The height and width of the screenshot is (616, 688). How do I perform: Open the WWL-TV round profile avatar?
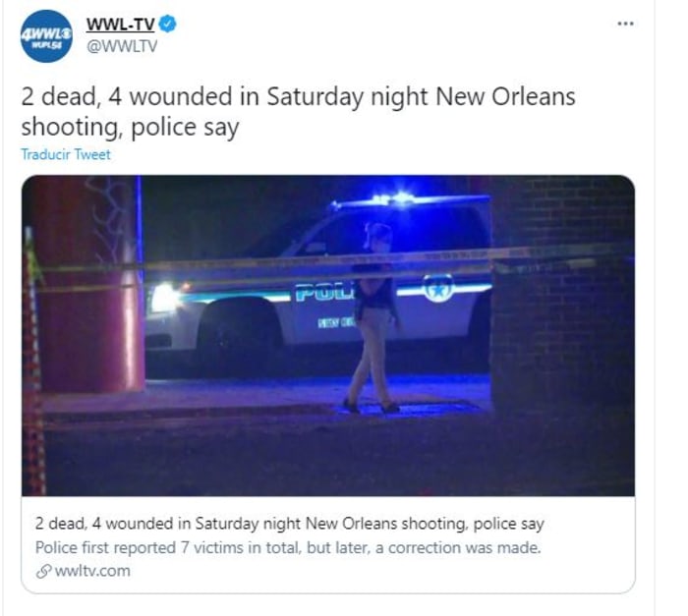[46, 36]
